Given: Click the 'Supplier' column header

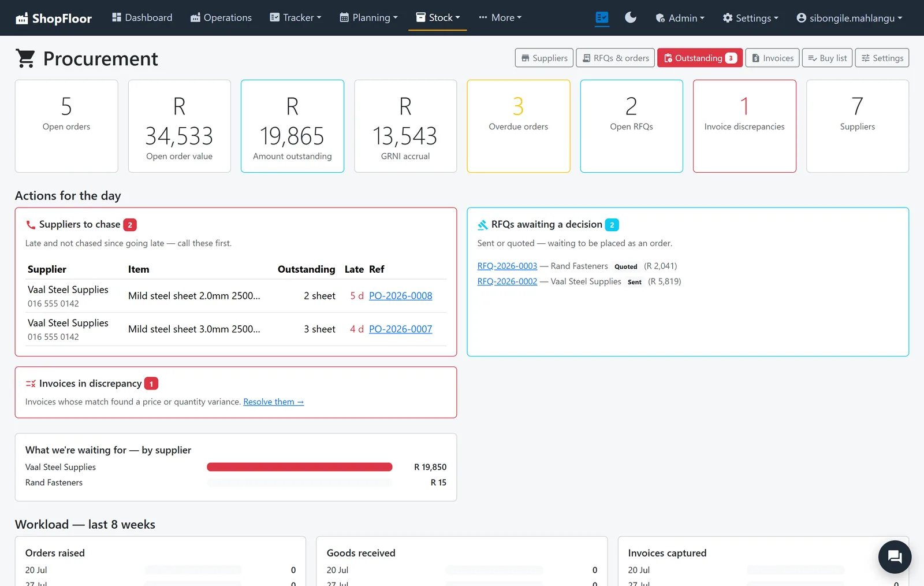Looking at the screenshot, I should [47, 269].
